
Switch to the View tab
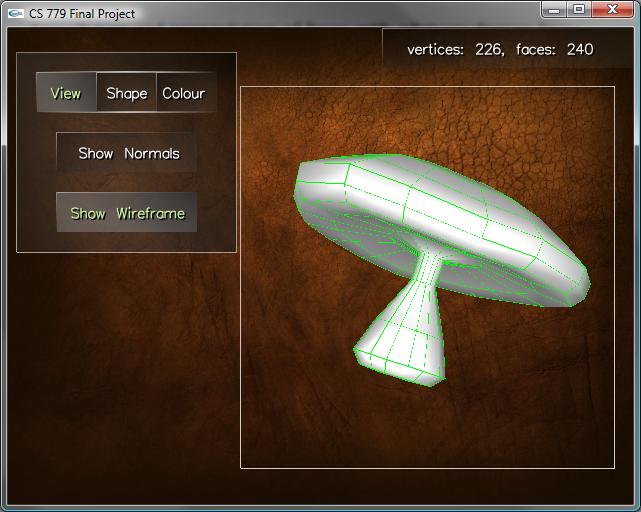coord(66,93)
